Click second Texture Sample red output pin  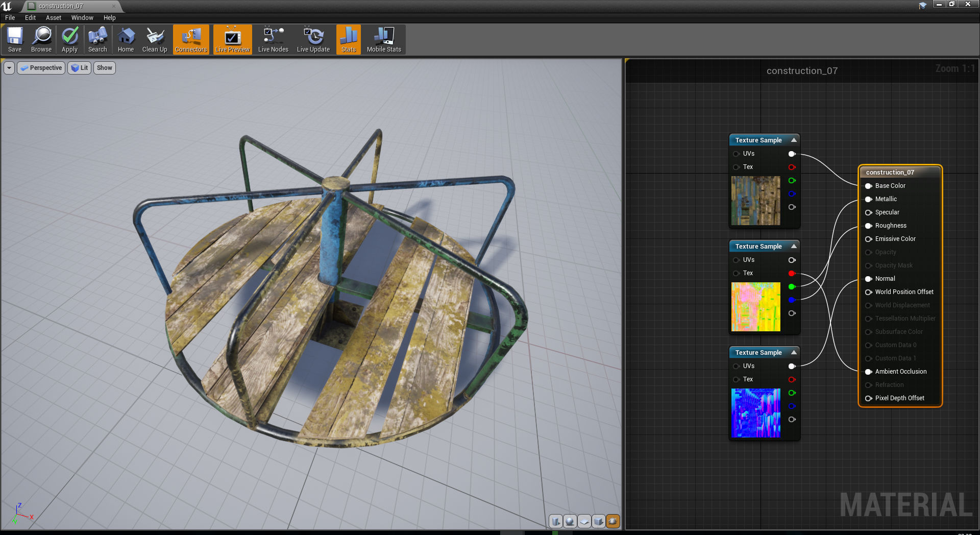(792, 273)
